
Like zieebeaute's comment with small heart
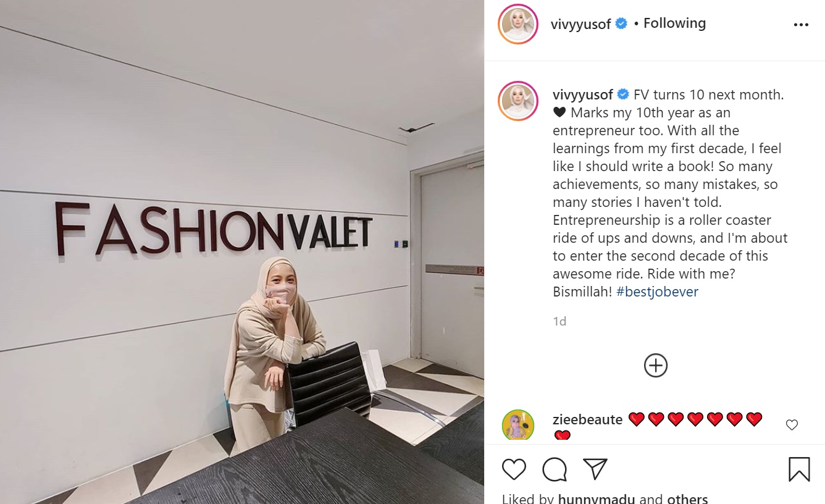792,425
